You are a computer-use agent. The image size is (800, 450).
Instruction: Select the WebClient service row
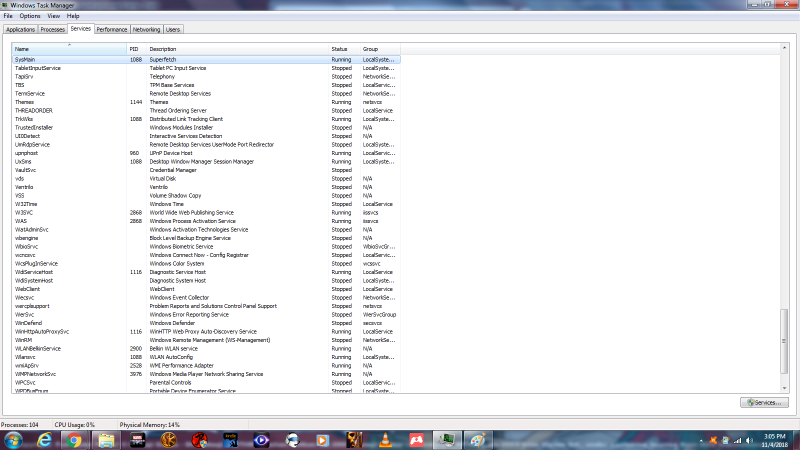[206, 289]
